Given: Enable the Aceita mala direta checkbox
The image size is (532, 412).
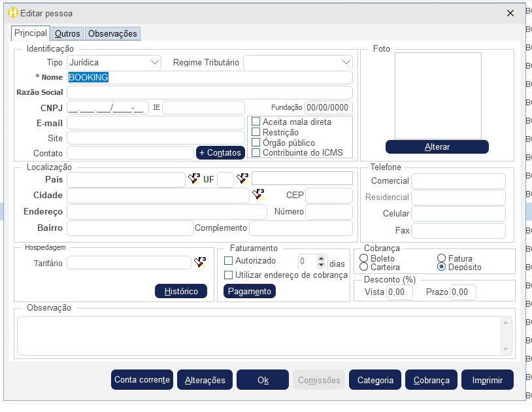Looking at the screenshot, I should tap(256, 122).
